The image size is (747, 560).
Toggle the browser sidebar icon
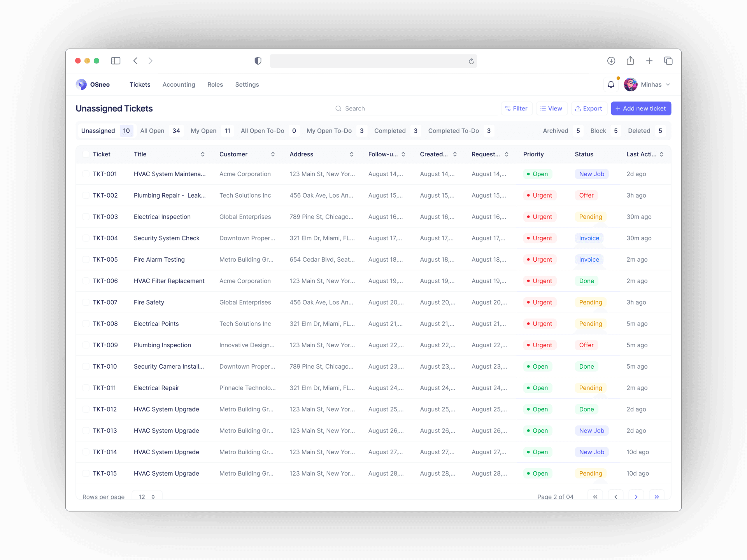[116, 61]
